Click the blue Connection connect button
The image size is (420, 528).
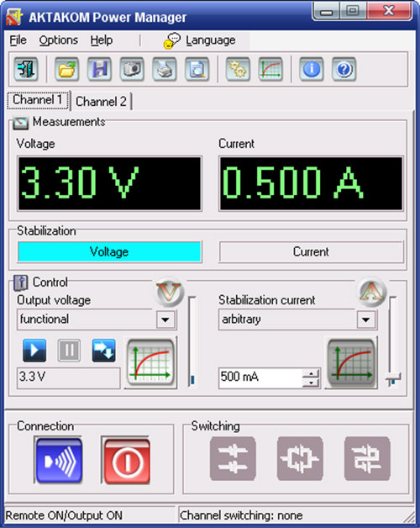[x=59, y=461]
